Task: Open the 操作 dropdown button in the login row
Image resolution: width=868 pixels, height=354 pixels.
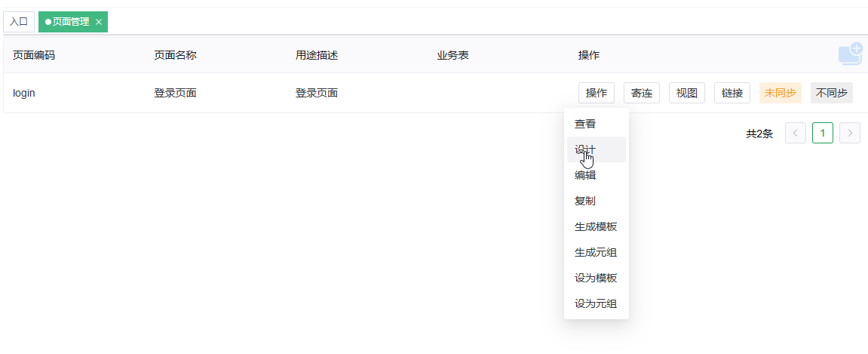Action: pos(597,93)
